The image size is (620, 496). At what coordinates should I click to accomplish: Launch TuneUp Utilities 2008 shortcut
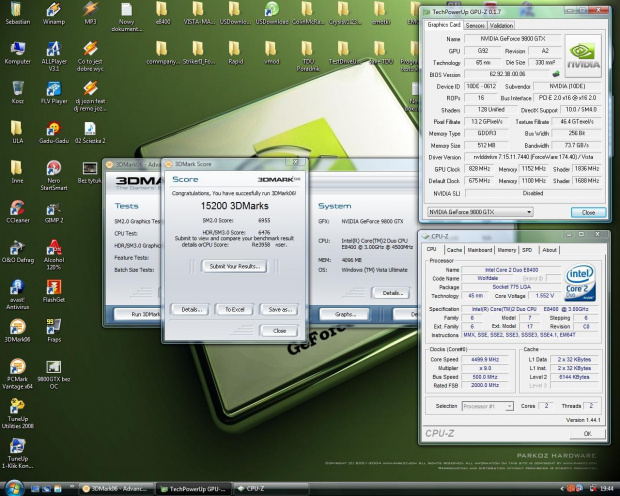pos(17,413)
